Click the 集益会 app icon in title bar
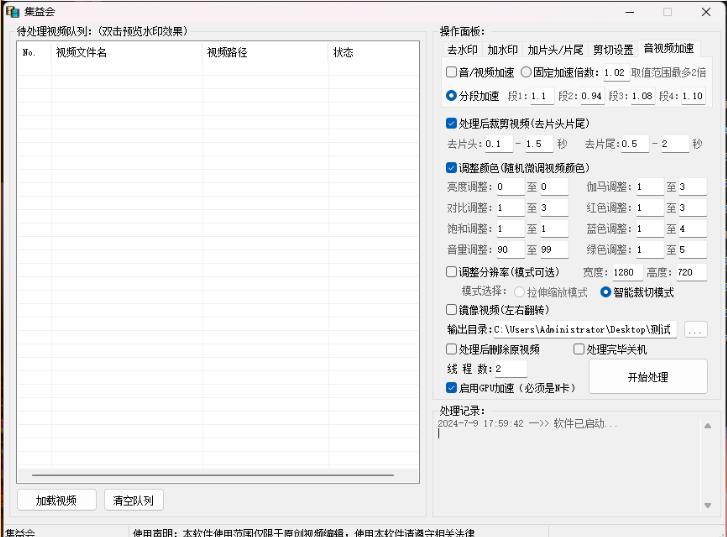Screen dimensions: 727x537 click(x=13, y=12)
